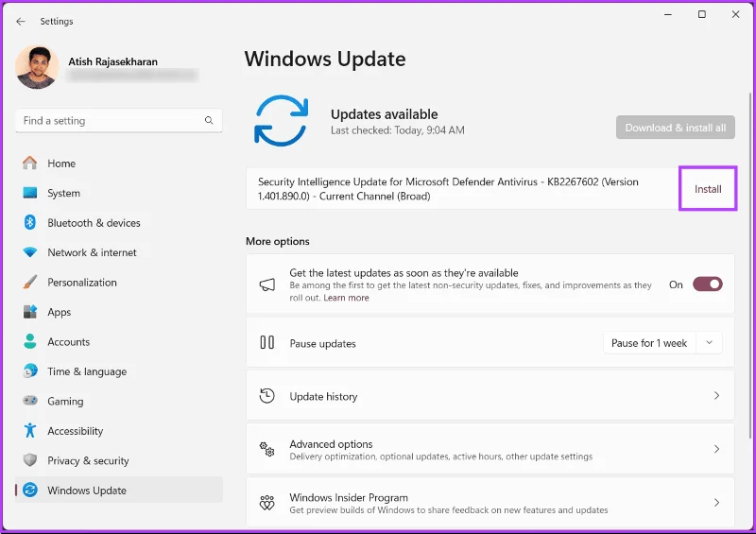Click the Bluetooth & devices icon
Screen dimensions: 756x534
coord(30,222)
